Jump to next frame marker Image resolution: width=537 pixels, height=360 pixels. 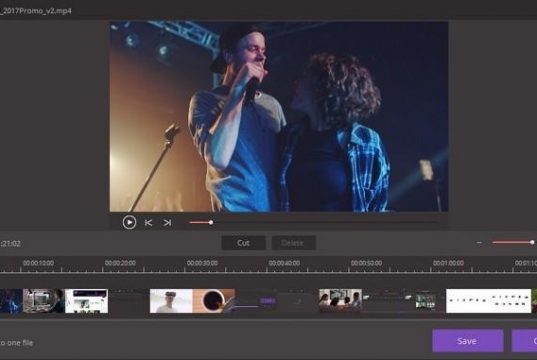point(167,223)
